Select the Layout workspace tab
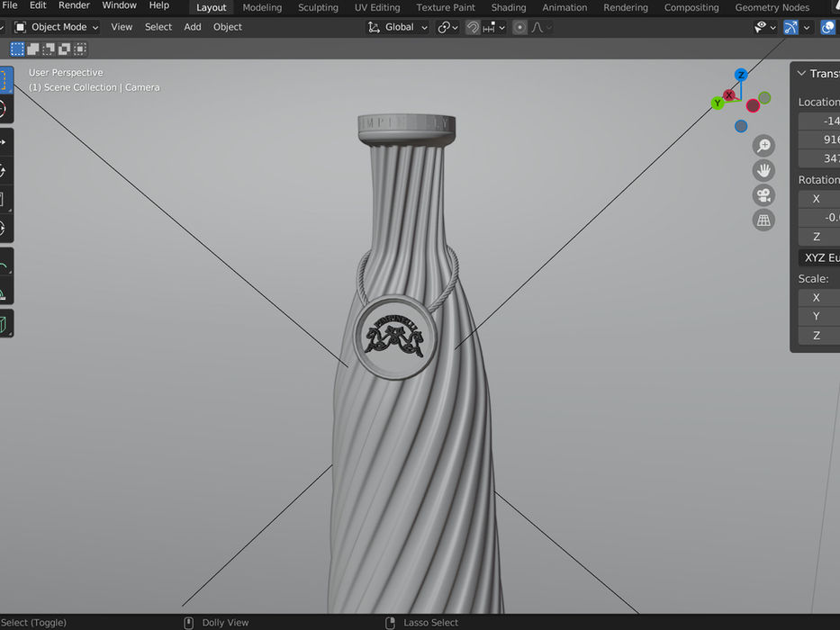Image resolution: width=840 pixels, height=630 pixels. pos(211,7)
